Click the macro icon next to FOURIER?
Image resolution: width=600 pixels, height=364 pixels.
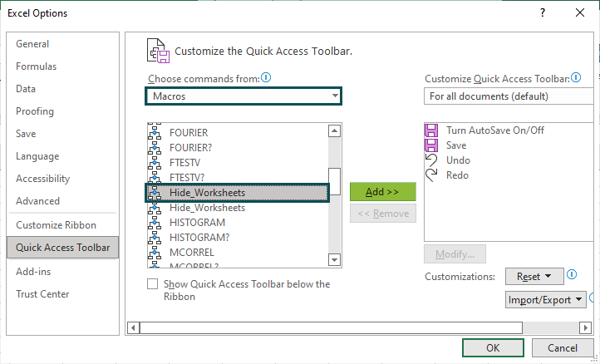(x=155, y=147)
